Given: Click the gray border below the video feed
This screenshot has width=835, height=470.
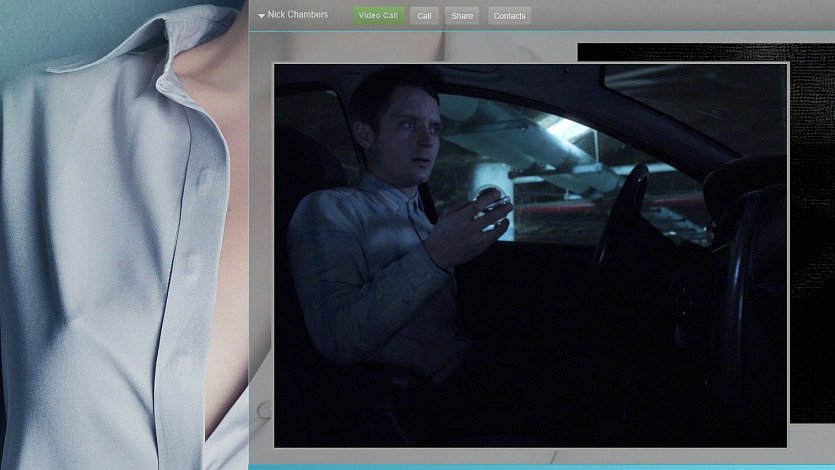Looking at the screenshot, I should [x=530, y=455].
